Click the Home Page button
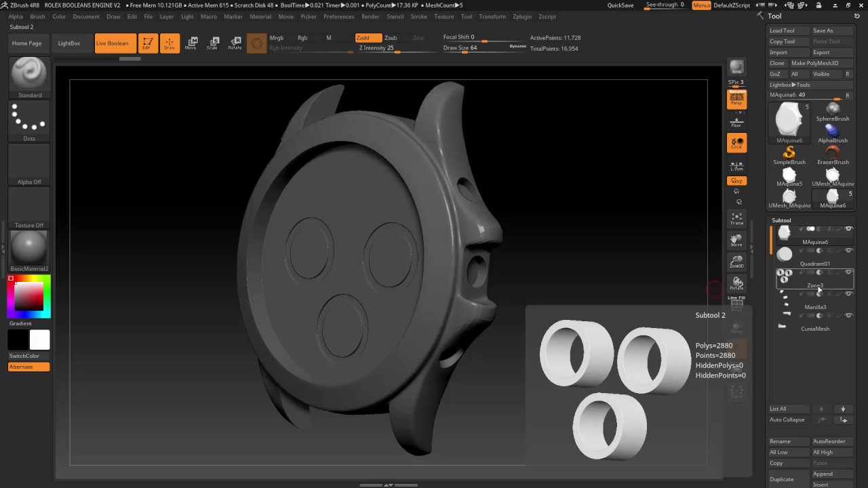Viewport: 868px width, 488px height. (26, 43)
